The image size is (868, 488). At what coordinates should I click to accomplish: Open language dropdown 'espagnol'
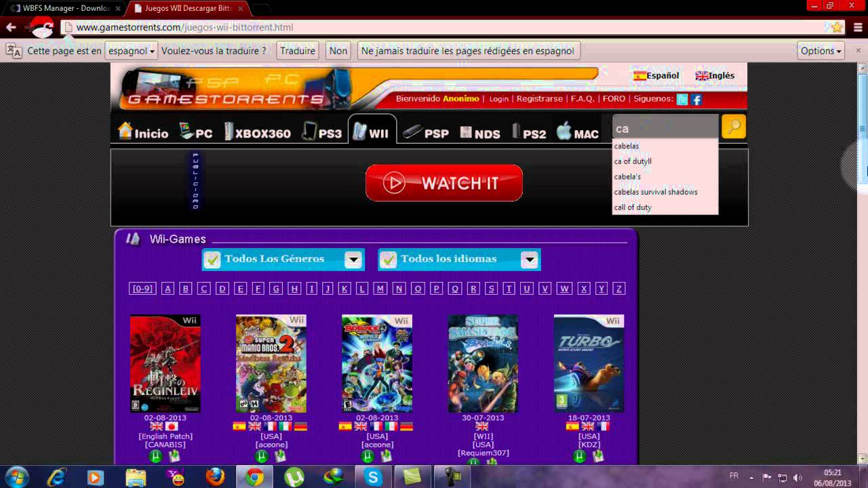(132, 51)
